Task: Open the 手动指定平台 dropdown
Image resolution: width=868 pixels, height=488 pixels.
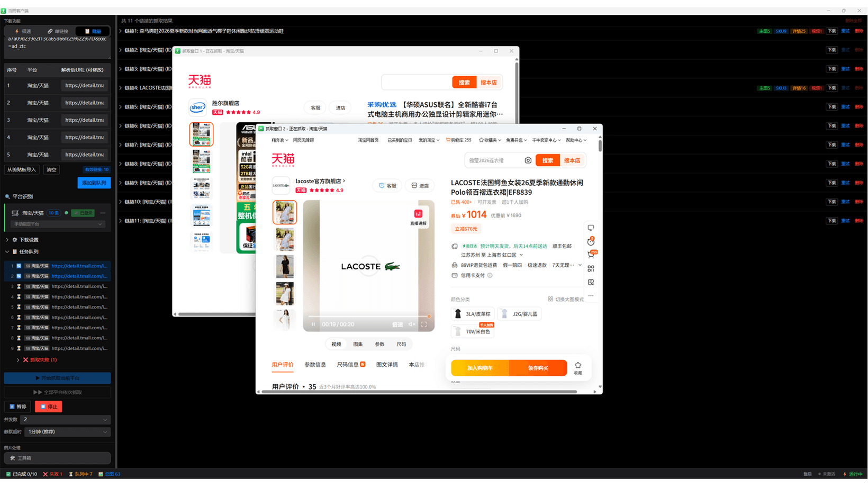Action: (58, 224)
